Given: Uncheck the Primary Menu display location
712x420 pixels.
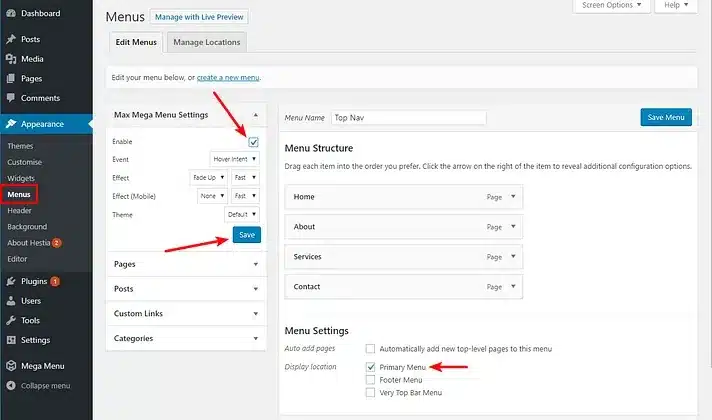Looking at the screenshot, I should pos(371,368).
